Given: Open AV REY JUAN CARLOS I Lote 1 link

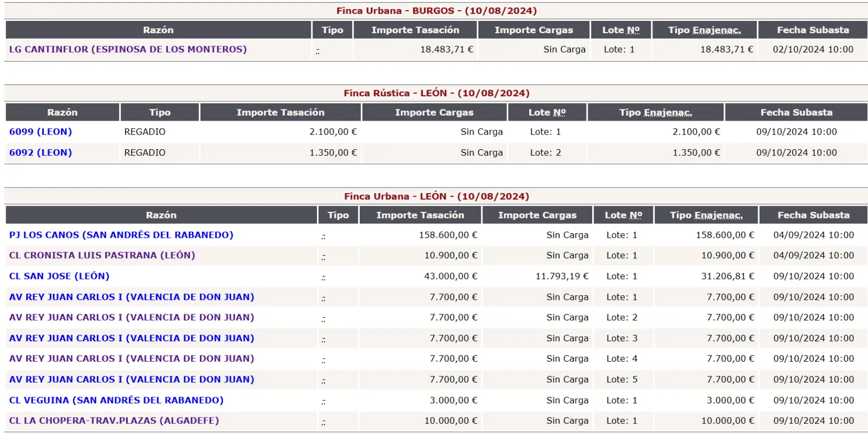Looking at the screenshot, I should click(x=132, y=297).
